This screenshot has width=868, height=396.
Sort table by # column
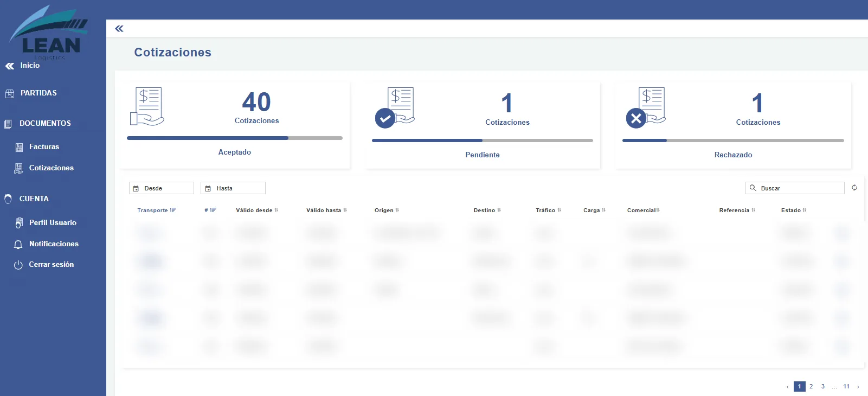point(210,210)
